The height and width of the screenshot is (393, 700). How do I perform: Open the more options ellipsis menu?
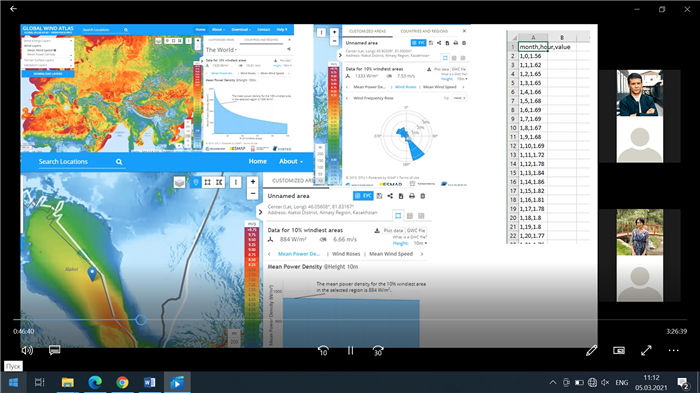(673, 351)
